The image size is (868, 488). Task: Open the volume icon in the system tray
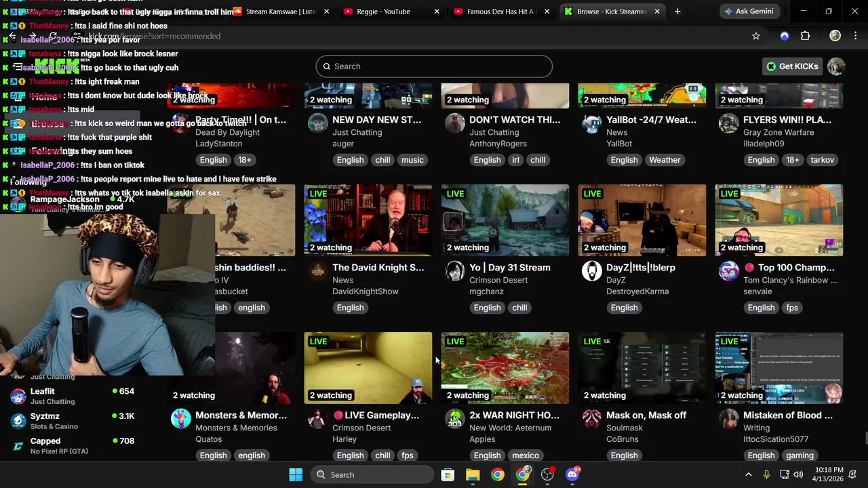pyautogui.click(x=798, y=474)
